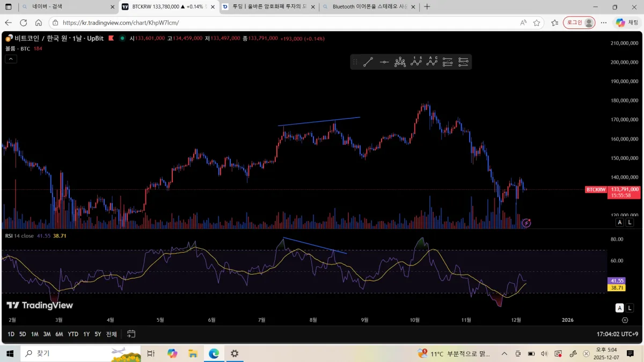Click the 로그인 profile button
This screenshot has height=362, width=644.
click(x=579, y=23)
